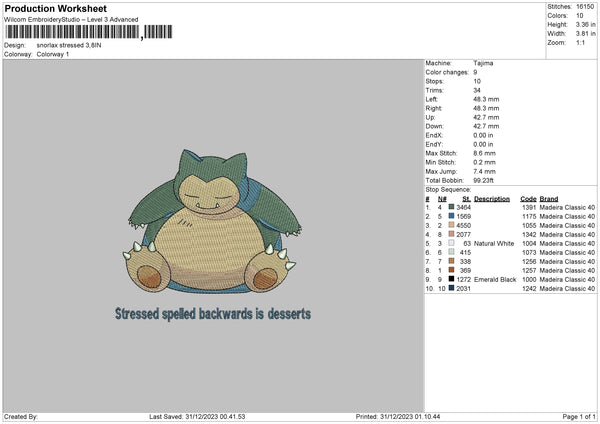This screenshot has width=600, height=424.
Task: Click "Madeira Classic 40" in the code 1242 row
Action: tap(567, 289)
